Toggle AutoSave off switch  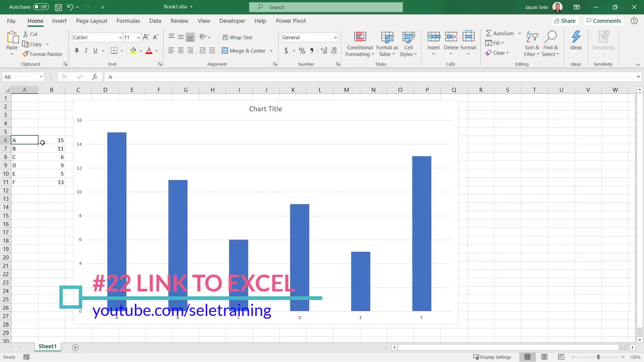pyautogui.click(x=41, y=7)
